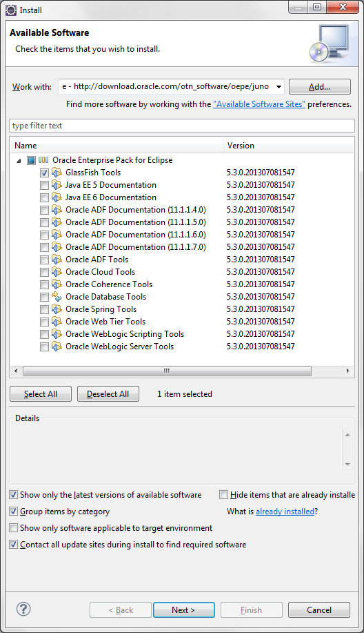Uncheck the GlassFish Tools checkbox

tap(44, 173)
